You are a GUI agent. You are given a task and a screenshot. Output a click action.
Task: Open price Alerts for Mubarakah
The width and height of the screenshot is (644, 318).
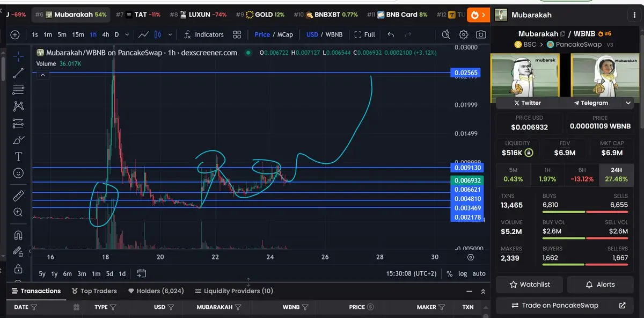click(600, 284)
